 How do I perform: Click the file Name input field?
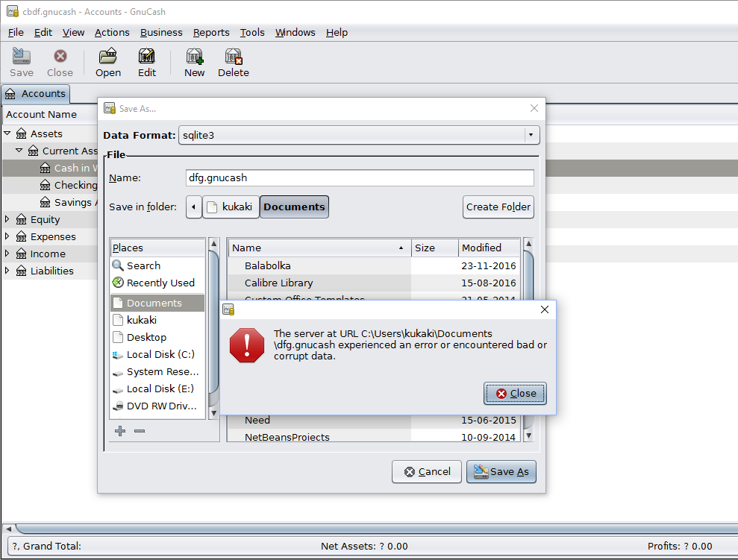coord(360,177)
